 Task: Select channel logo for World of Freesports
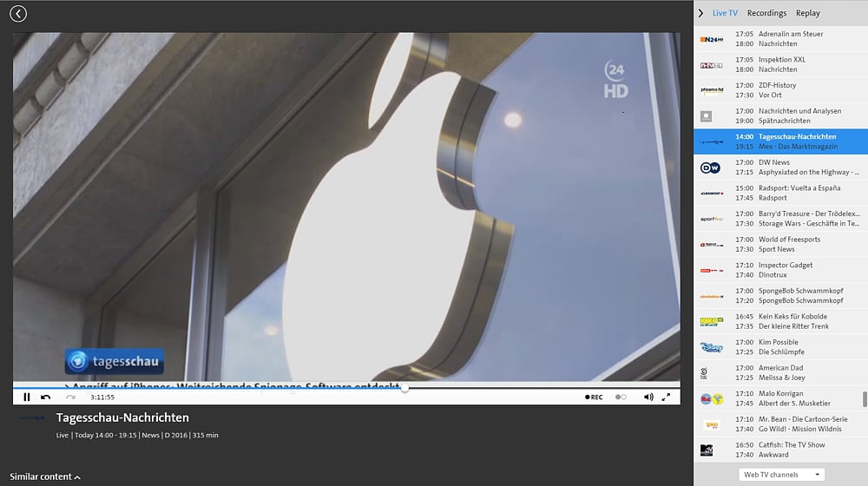tap(712, 245)
